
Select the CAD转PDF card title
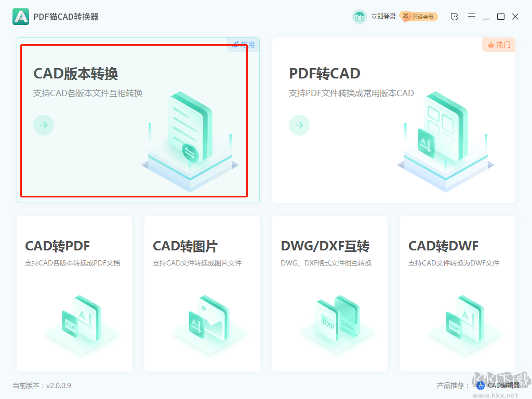point(57,246)
